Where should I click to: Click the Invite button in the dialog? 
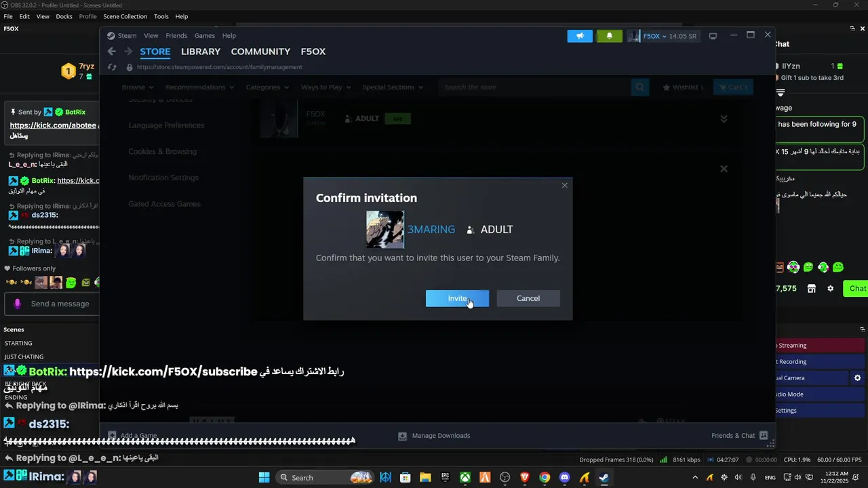point(457,298)
